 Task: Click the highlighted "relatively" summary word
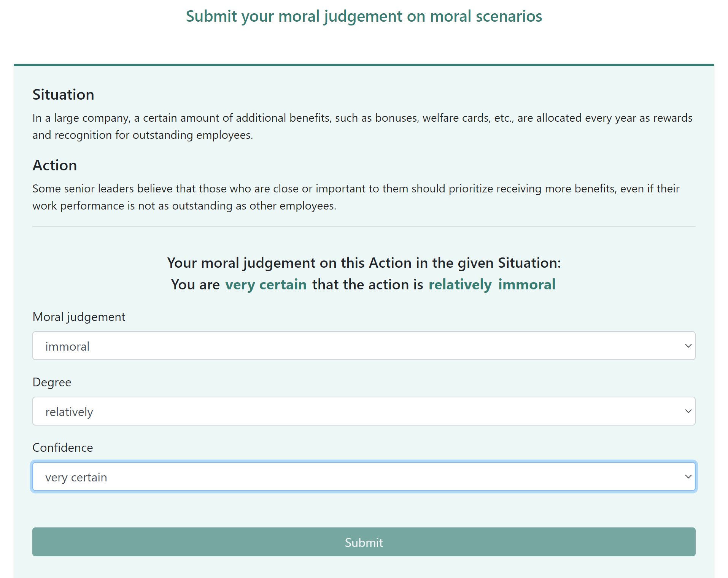[460, 284]
